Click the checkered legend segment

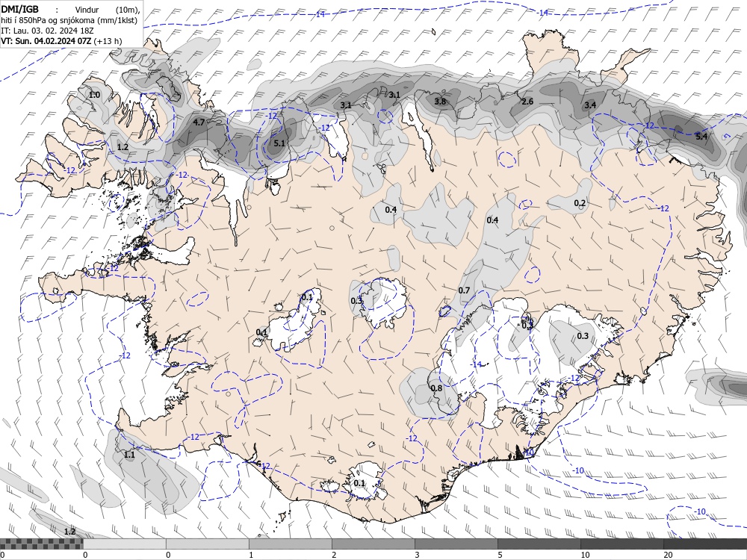[x=41, y=544]
